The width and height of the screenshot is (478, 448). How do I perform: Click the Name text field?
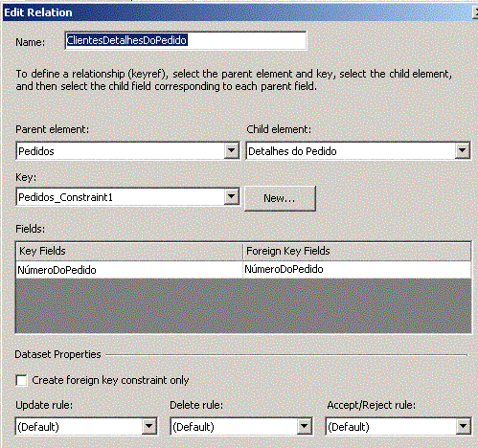pyautogui.click(x=186, y=40)
